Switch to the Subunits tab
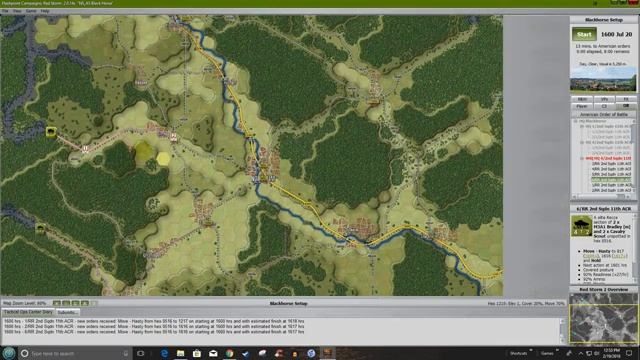The width and height of the screenshot is (640, 360). pyautogui.click(x=67, y=312)
